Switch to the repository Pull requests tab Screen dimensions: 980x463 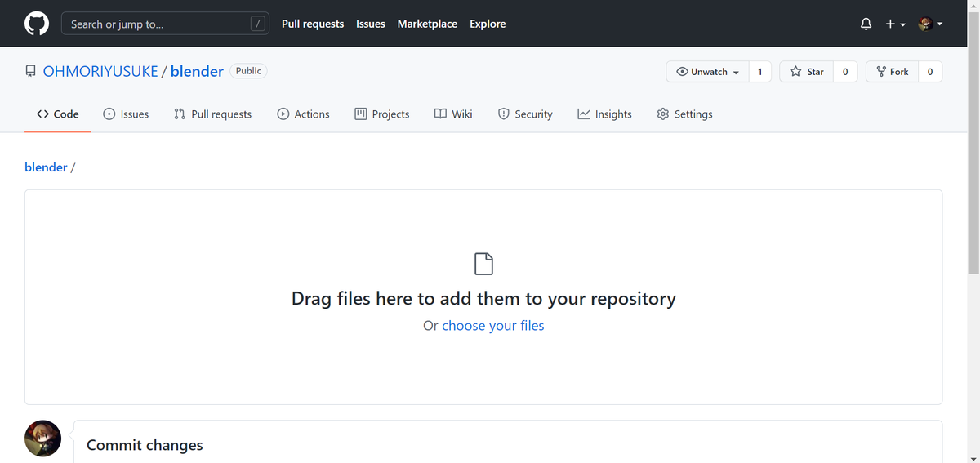pos(213,114)
